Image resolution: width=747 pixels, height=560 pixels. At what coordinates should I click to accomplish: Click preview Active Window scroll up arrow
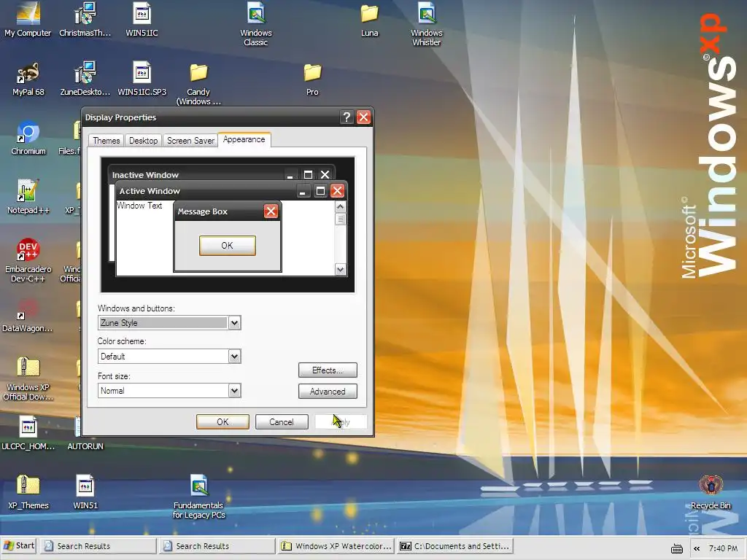(340, 206)
